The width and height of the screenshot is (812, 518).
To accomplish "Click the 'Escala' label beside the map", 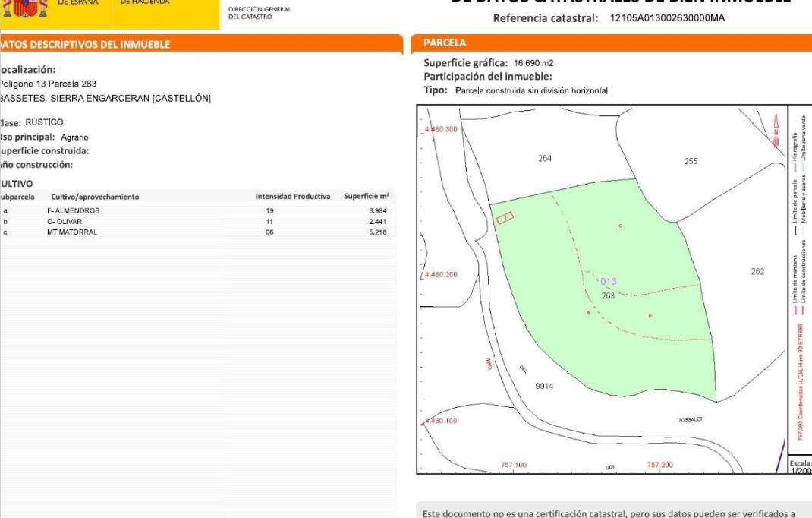I will point(801,463).
